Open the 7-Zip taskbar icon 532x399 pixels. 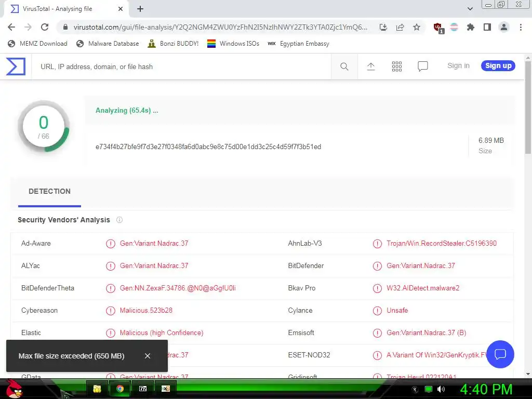coord(143,389)
